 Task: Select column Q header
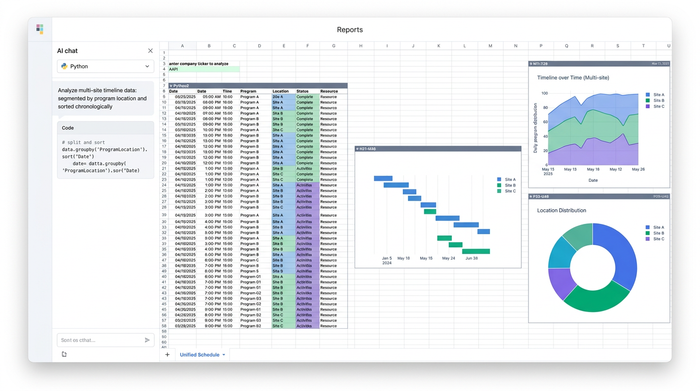567,46
